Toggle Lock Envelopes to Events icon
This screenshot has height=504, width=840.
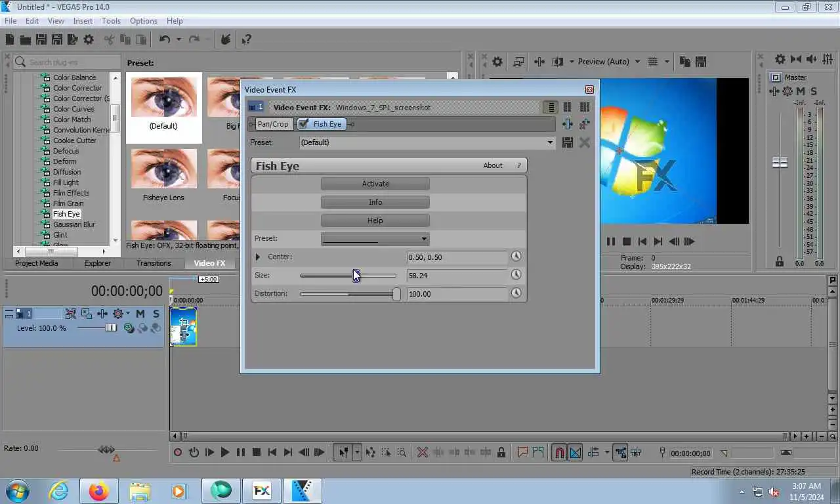tap(619, 452)
